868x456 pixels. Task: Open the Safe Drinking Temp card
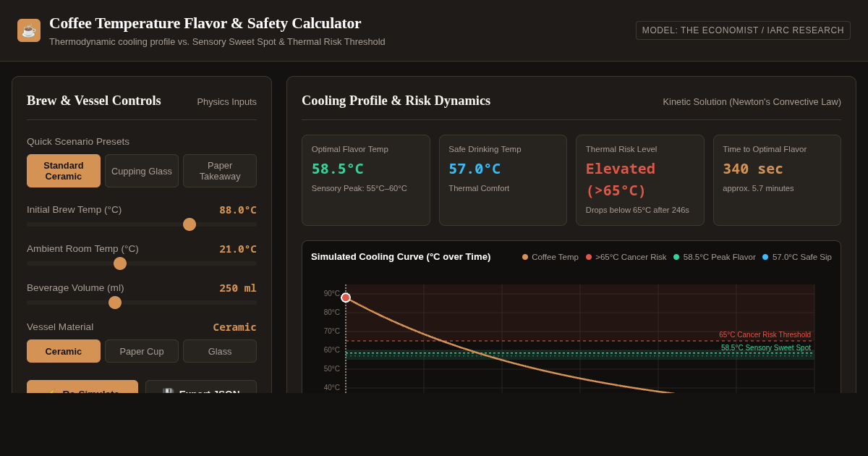503,180
